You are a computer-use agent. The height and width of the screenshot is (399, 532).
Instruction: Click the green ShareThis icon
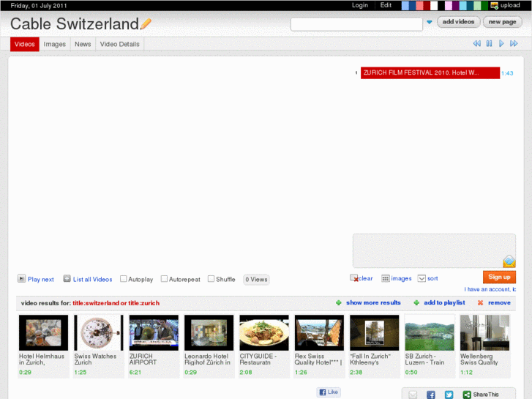467,395
